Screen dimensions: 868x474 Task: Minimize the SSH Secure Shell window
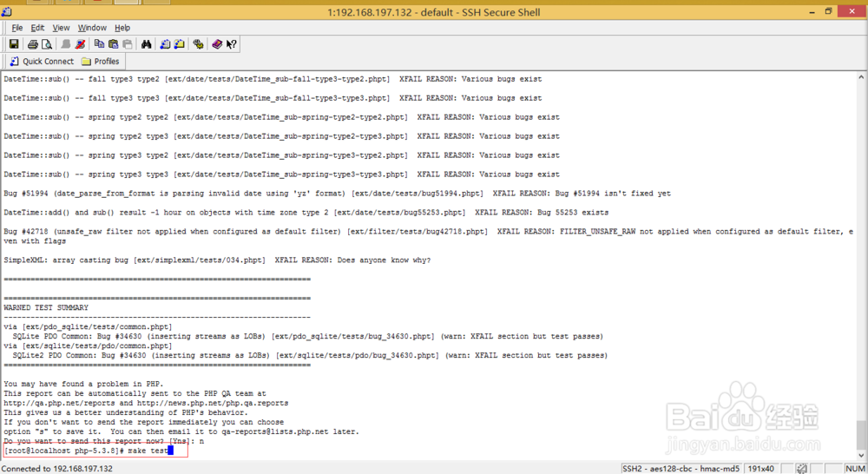tap(812, 11)
